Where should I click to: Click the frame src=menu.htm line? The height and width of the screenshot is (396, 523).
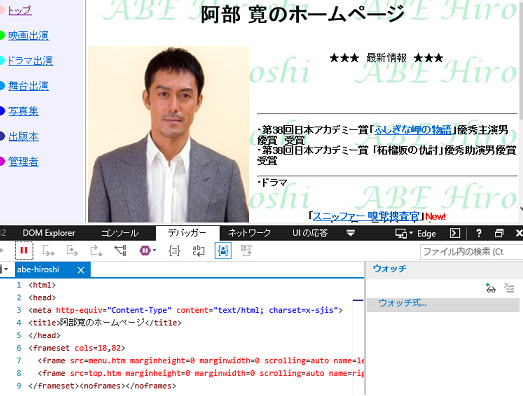tap(200, 361)
